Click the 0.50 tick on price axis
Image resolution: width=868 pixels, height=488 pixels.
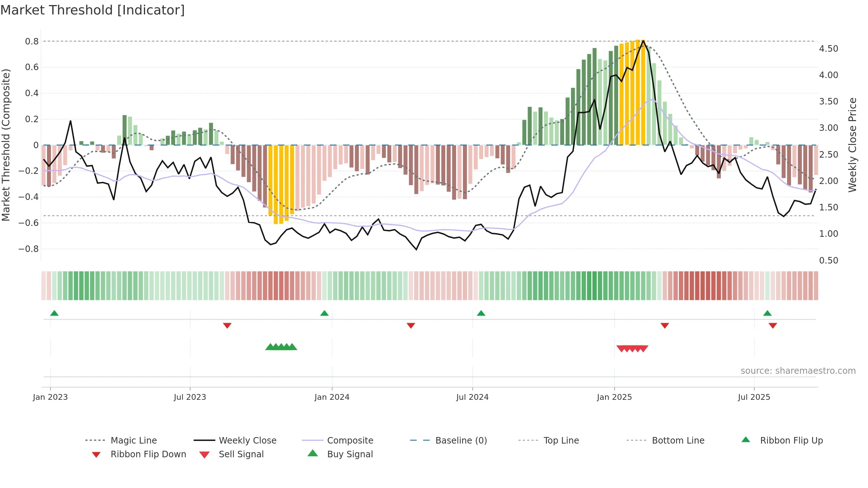829,260
